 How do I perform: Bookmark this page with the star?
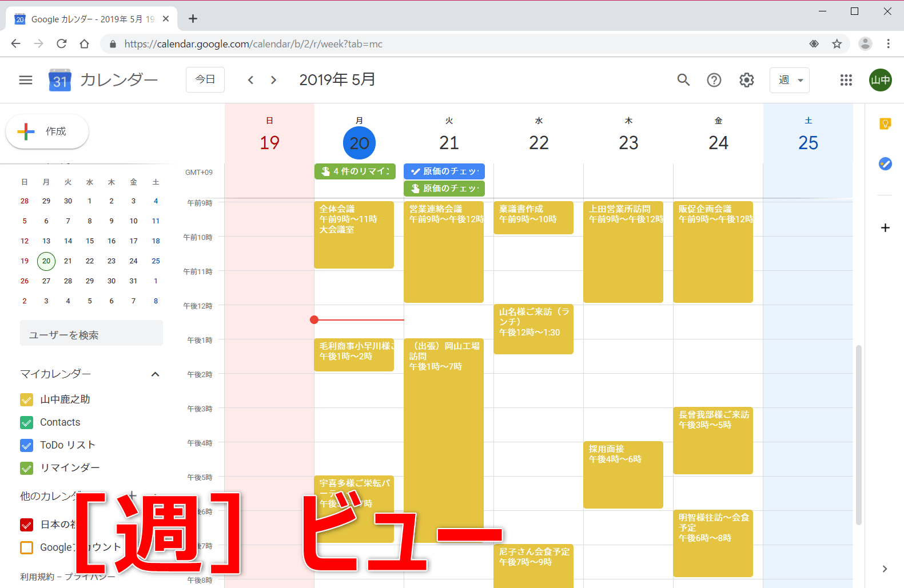click(837, 44)
